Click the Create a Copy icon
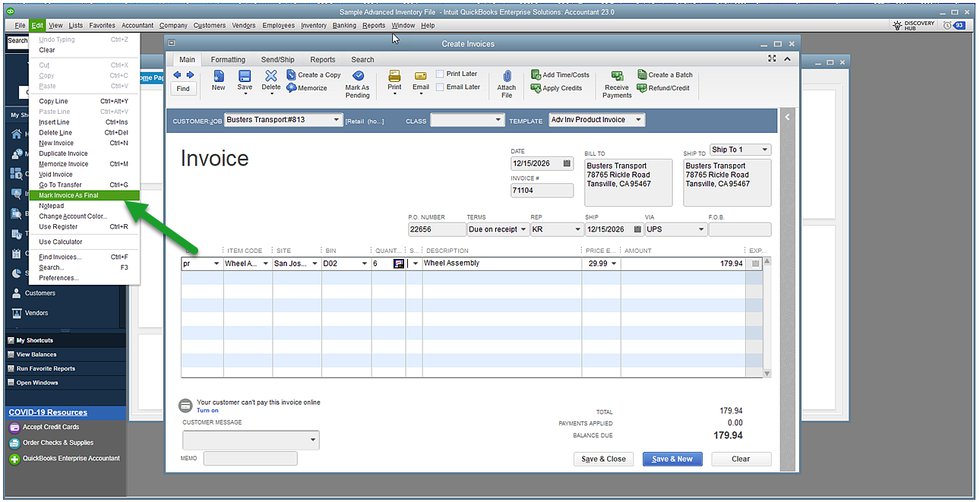Screen dimensions: 980x502 pyautogui.click(x=292, y=75)
